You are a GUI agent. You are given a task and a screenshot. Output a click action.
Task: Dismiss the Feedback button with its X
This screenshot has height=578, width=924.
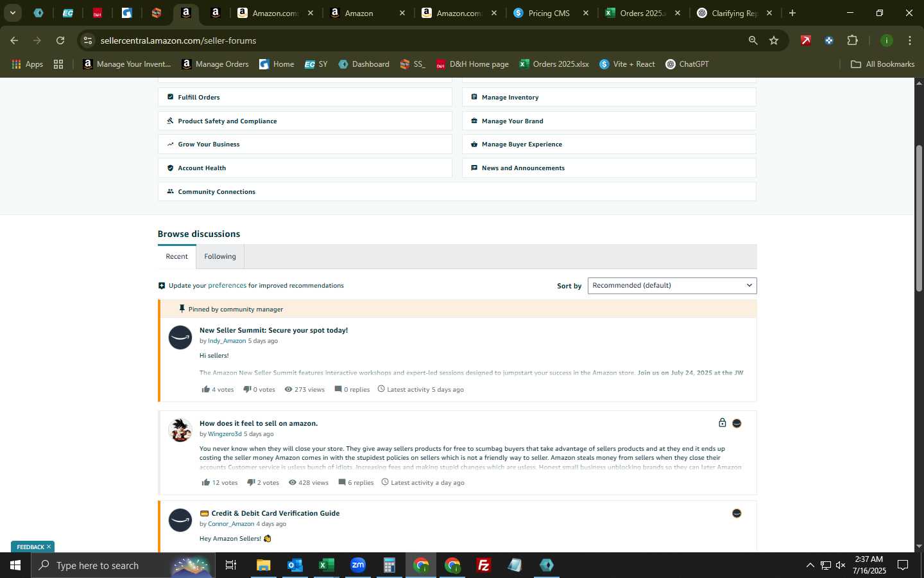click(x=49, y=547)
